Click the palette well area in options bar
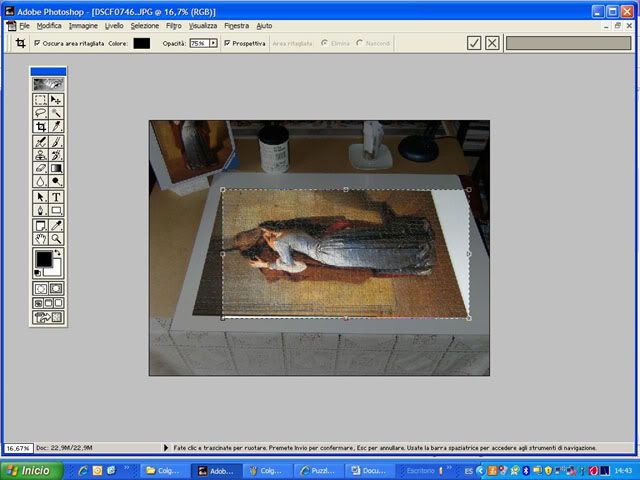Image resolution: width=640 pixels, height=480 pixels. pyautogui.click(x=568, y=43)
